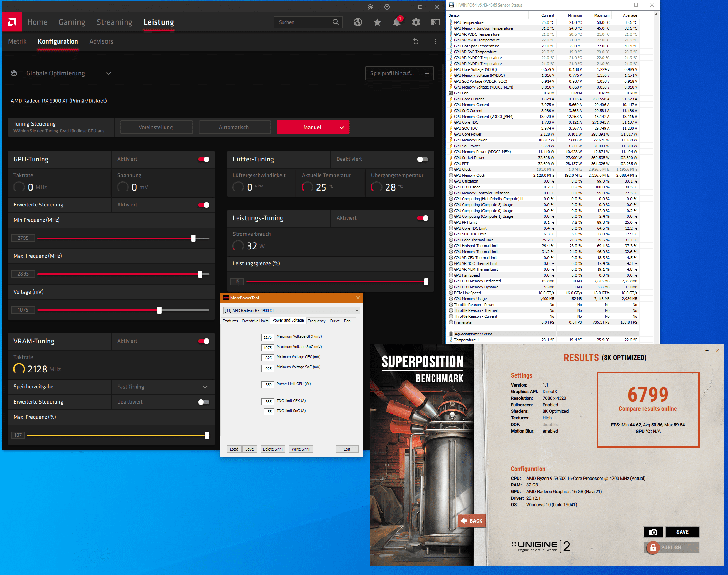This screenshot has width=728, height=575.
Task: Disable the Leistungs-Tuning toggle
Action: 423,218
